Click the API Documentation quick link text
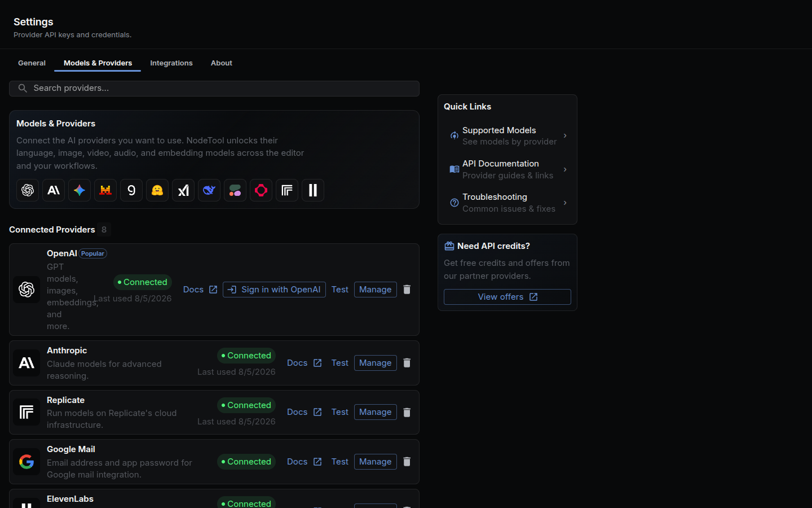This screenshot has height=508, width=812. [x=501, y=164]
